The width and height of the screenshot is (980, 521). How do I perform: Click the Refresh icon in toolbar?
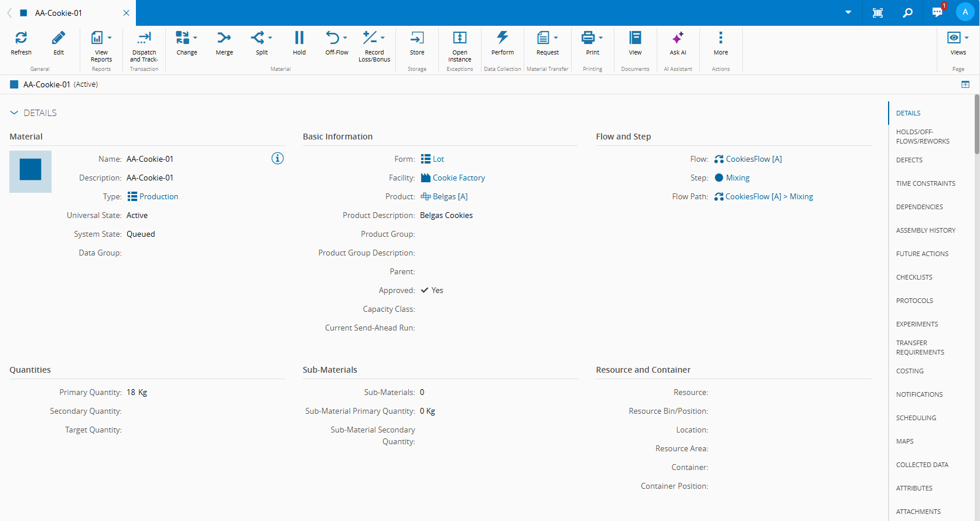coord(21,38)
